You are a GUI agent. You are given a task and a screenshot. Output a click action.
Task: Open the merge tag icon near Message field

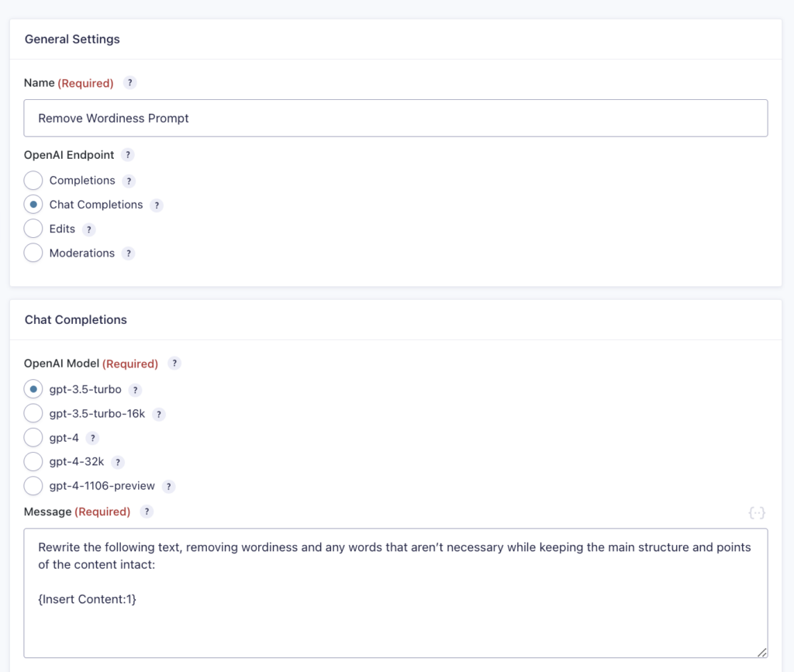pos(756,512)
